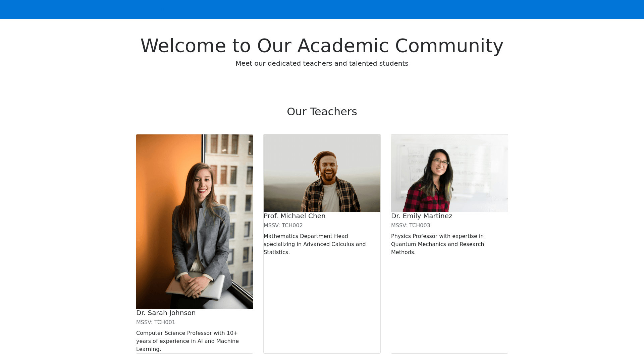Click the name Dr. Sarah Johnson
This screenshot has width=644, height=362.
pos(166,313)
